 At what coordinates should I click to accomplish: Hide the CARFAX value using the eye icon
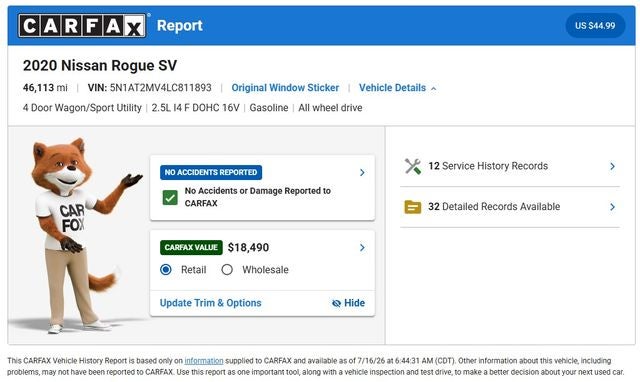click(x=348, y=303)
